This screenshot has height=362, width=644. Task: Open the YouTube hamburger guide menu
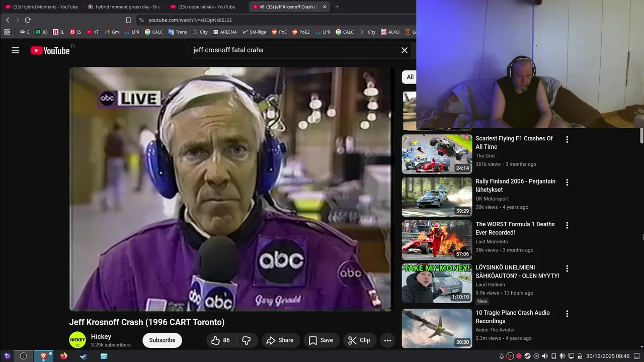click(16, 50)
